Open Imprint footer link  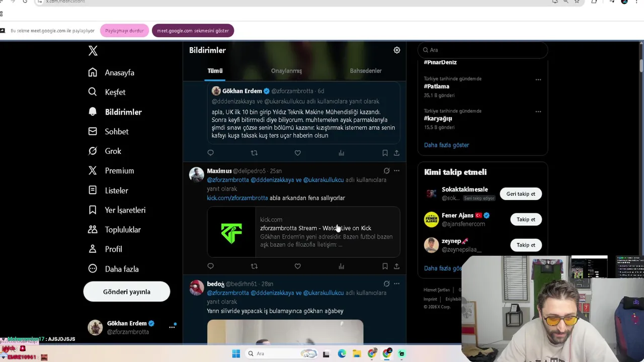tap(430, 299)
